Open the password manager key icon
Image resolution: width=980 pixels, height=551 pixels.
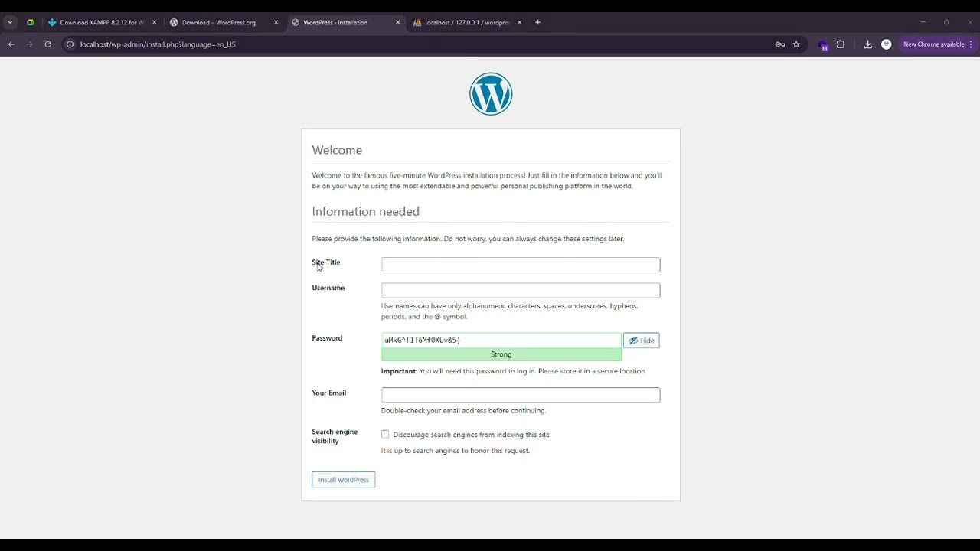pyautogui.click(x=779, y=44)
